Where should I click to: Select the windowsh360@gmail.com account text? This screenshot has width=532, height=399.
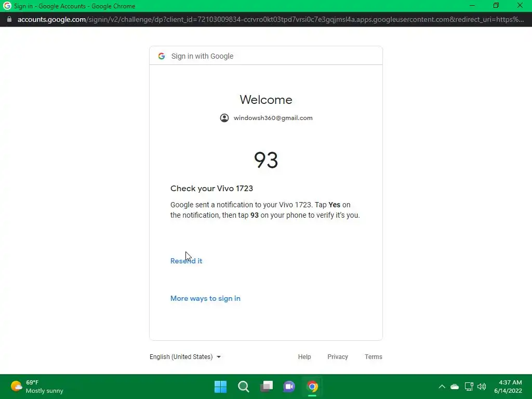coord(273,118)
